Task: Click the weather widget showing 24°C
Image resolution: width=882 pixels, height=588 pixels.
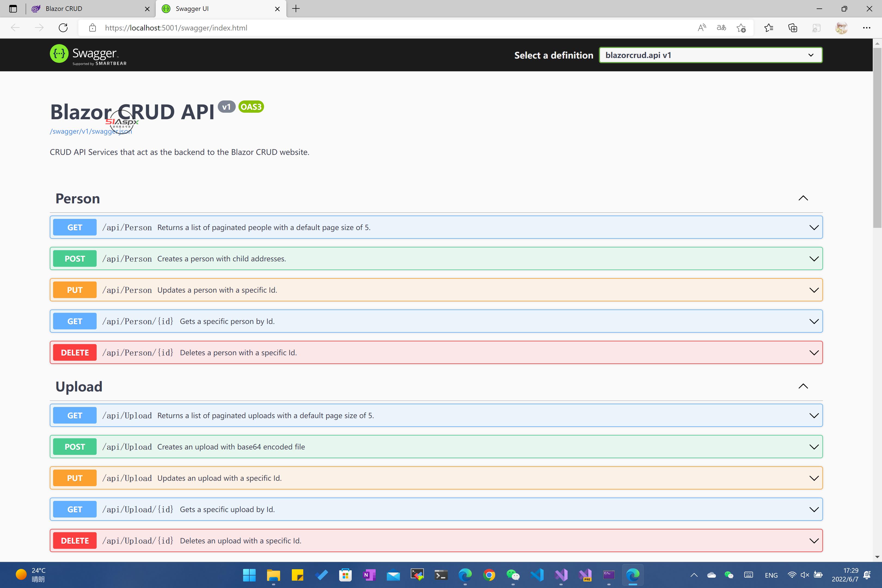Action: point(31,575)
